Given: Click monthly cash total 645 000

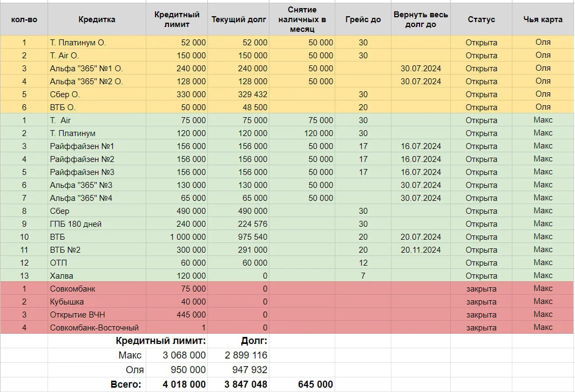Looking at the screenshot, I should (302, 384).
